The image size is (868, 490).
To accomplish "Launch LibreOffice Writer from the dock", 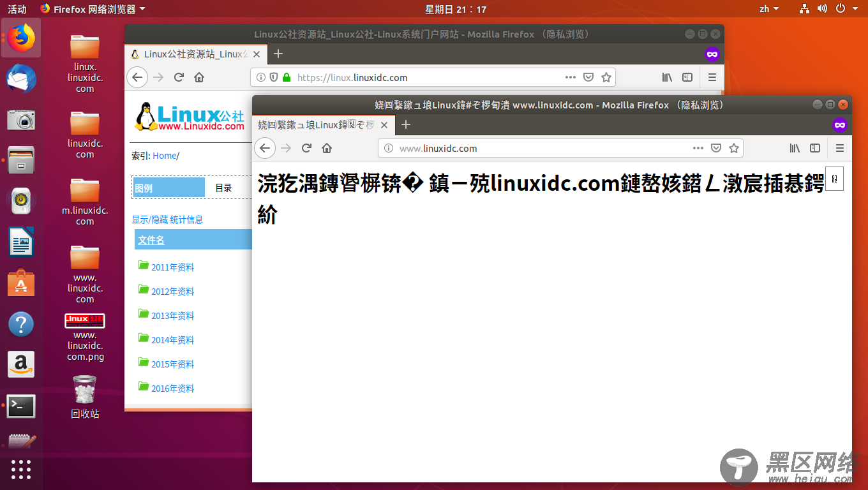I will point(21,242).
